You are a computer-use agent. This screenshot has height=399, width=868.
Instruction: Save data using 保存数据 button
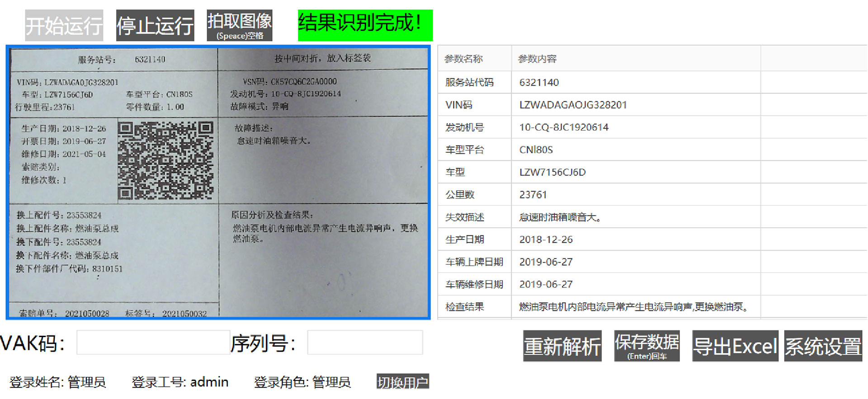click(x=646, y=346)
